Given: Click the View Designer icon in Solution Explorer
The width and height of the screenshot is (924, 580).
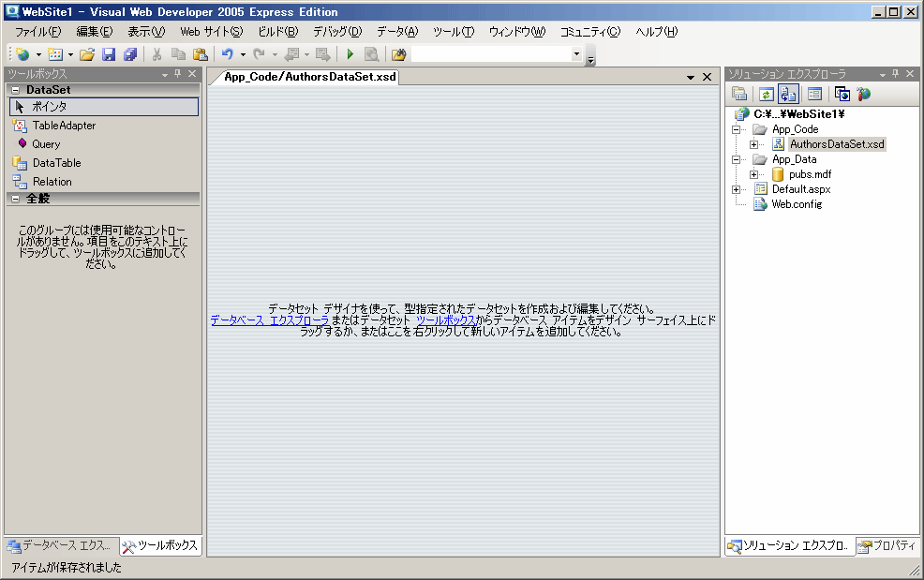Looking at the screenshot, I should 815,94.
